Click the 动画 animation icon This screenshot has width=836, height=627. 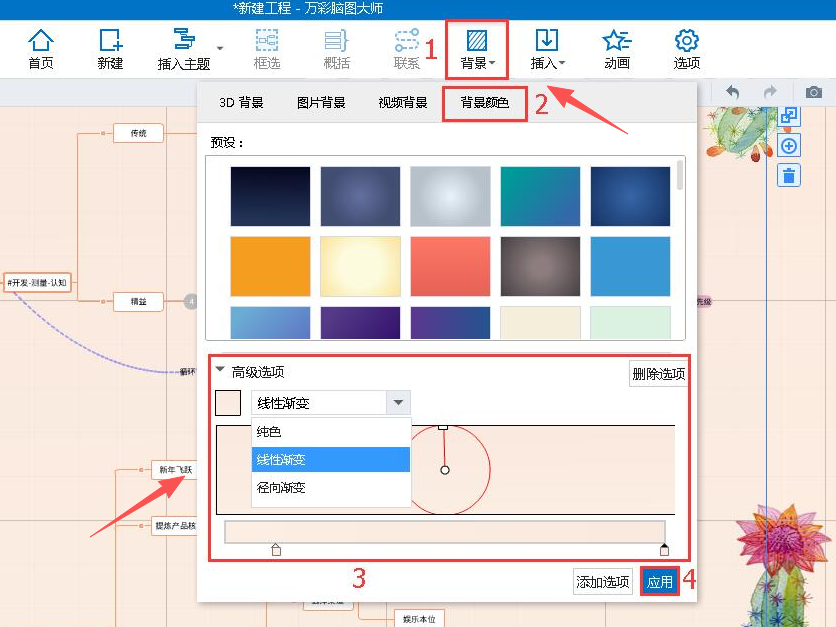pos(617,49)
